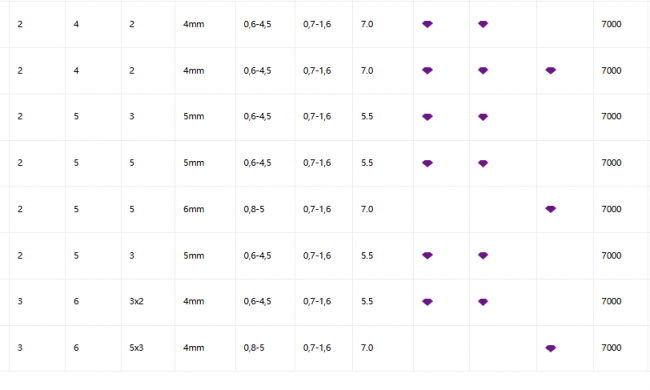650x390 pixels.
Task: Select the 5.5 value in the 3x2 row
Action: click(367, 301)
